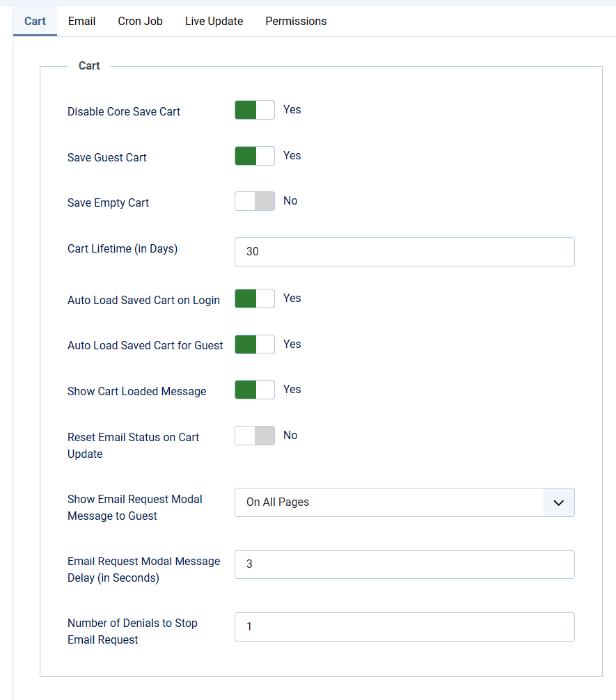This screenshot has width=616, height=700.
Task: Open the Live Update tab
Action: [x=214, y=22]
